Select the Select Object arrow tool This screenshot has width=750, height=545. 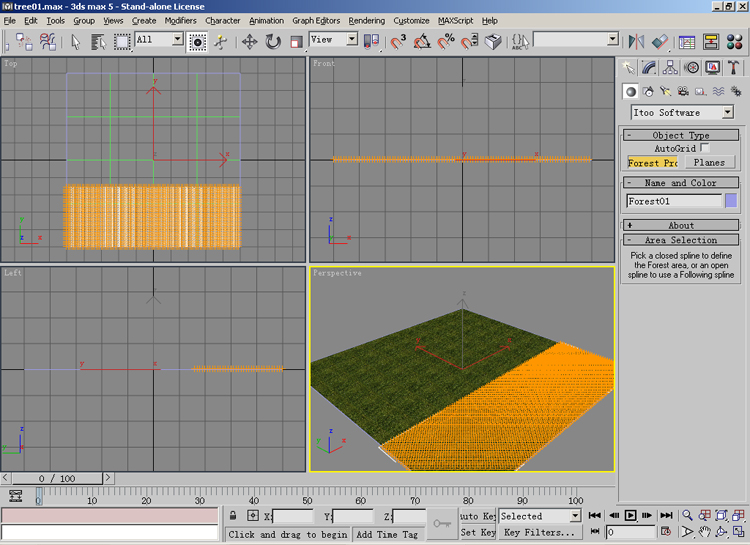click(76, 42)
